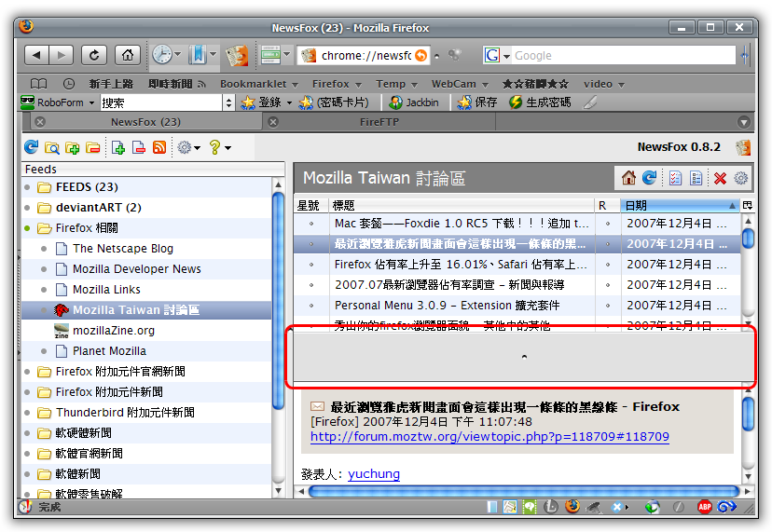Open the WebCam bookmarks folder dropdown
Viewport: 772px width, 532px height.
point(460,84)
